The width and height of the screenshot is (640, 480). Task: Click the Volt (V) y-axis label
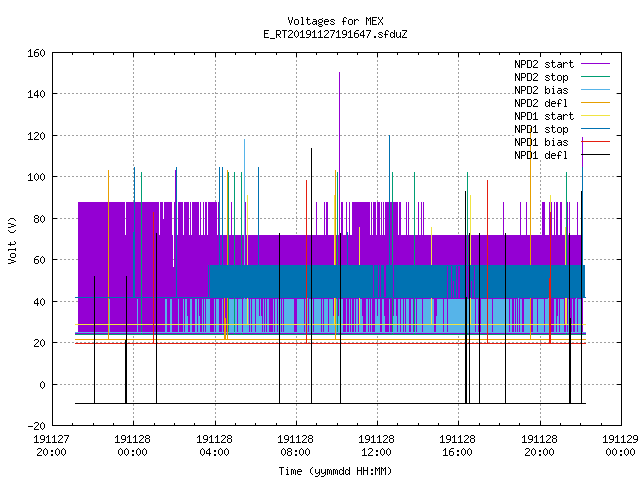pos(13,240)
